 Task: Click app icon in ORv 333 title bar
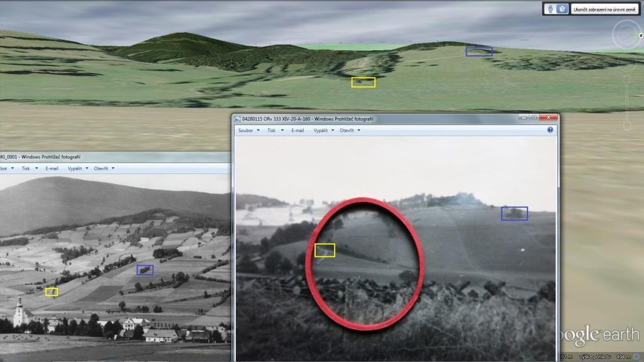pyautogui.click(x=237, y=119)
